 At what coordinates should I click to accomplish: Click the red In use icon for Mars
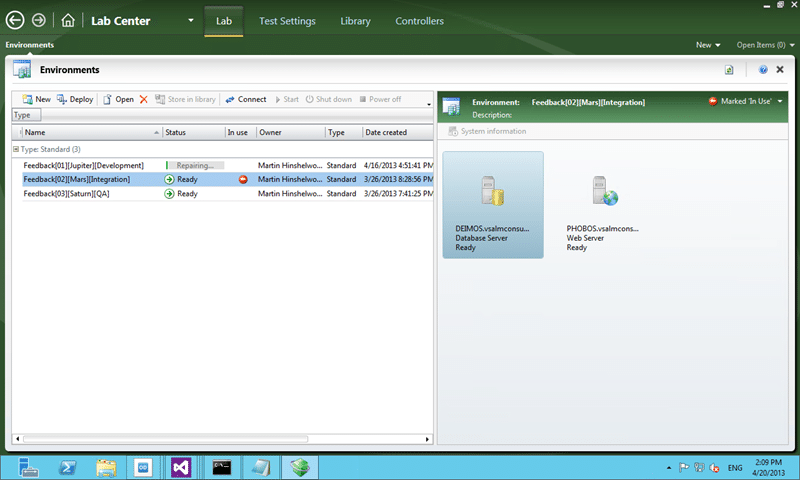[x=243, y=180]
